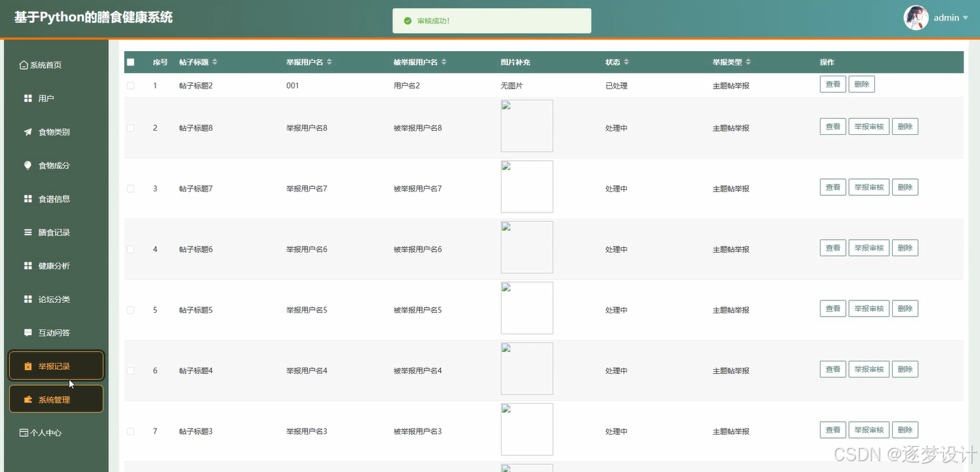Click the clipboard icon beside 举报记录
Viewport: 980px width, 472px height.
click(x=28, y=366)
